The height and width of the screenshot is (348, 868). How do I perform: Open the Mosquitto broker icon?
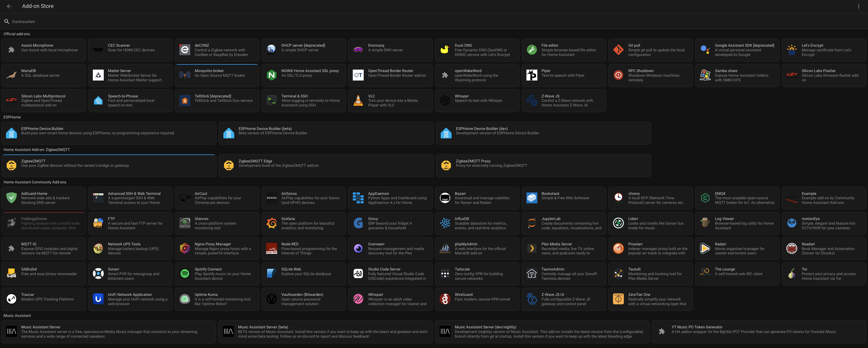[x=185, y=75]
